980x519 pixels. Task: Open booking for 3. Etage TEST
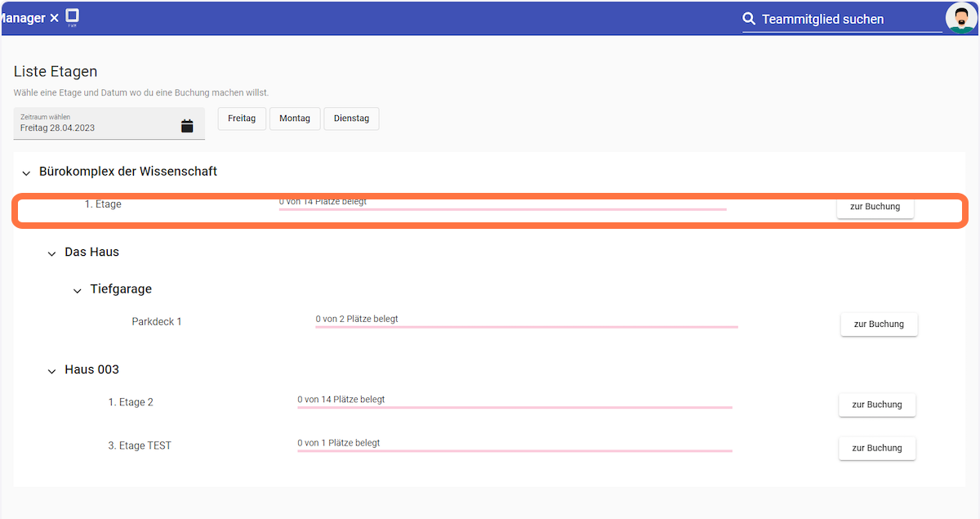[876, 448]
